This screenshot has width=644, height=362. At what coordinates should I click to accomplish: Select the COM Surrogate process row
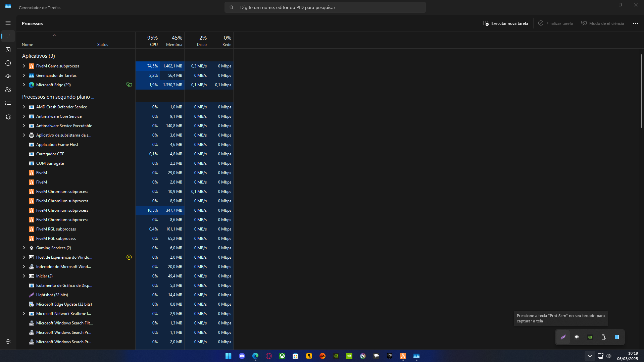(x=125, y=163)
